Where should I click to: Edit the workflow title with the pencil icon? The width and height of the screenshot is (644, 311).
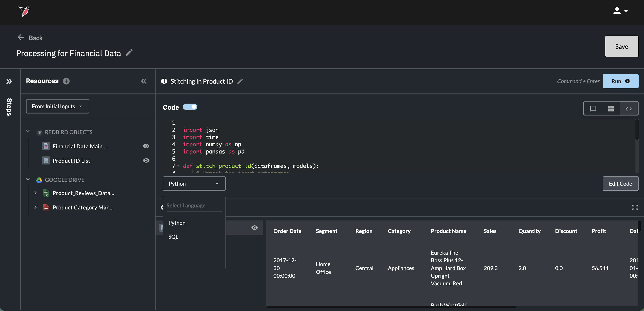tap(129, 52)
